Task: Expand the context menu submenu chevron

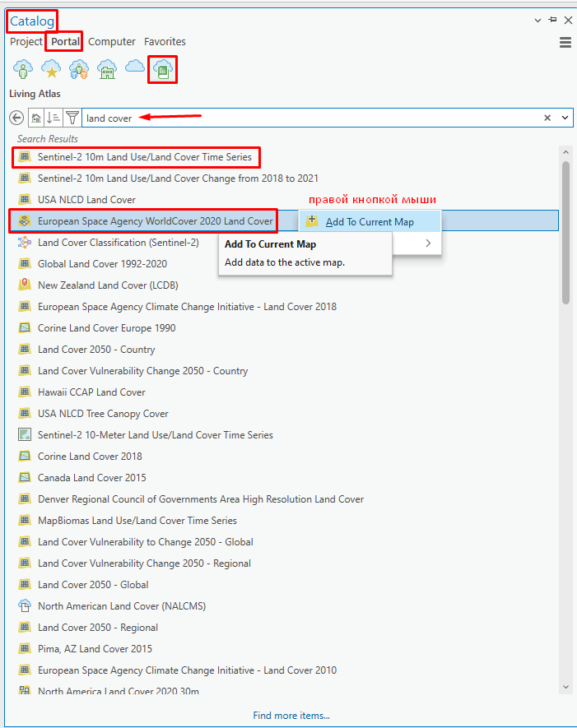Action: pyautogui.click(x=428, y=243)
